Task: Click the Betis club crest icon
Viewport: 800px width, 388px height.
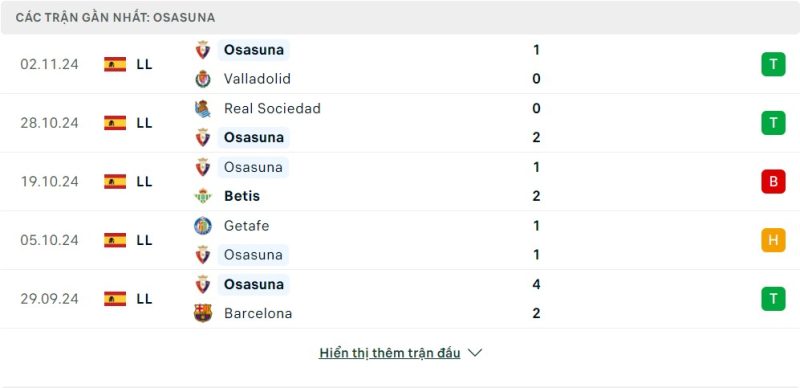Action: point(203,196)
